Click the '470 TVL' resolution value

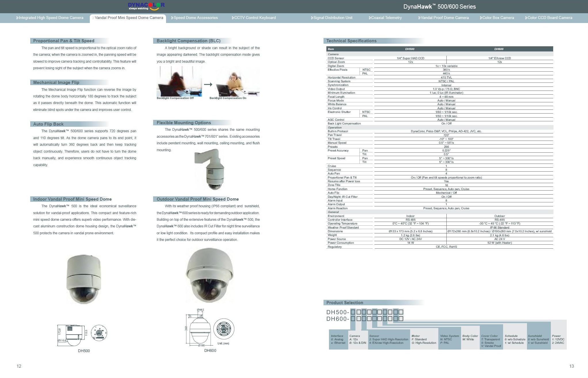(446, 78)
